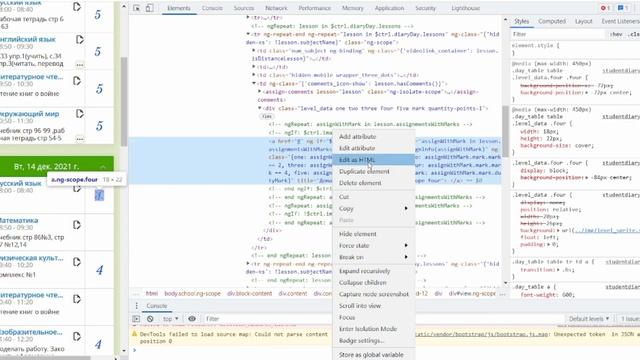Click the highlighted mark for Русский язык
This screenshot has height=360, width=640.
tap(99, 196)
